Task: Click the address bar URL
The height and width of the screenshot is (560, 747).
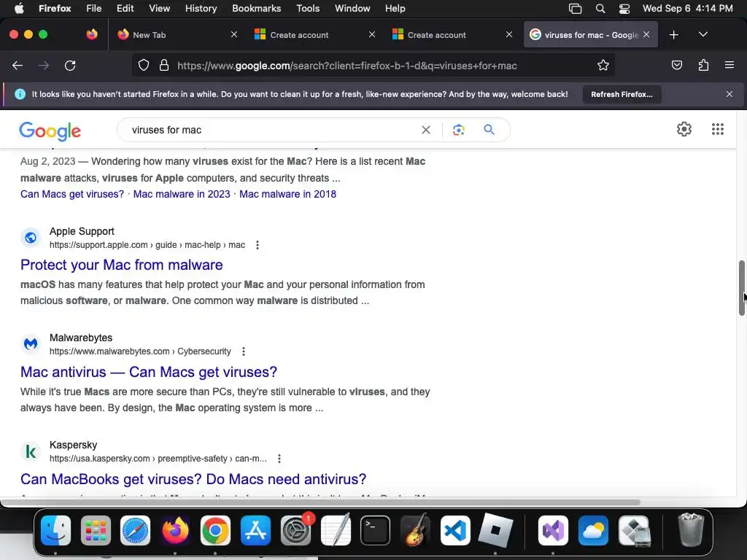Action: pyautogui.click(x=347, y=66)
